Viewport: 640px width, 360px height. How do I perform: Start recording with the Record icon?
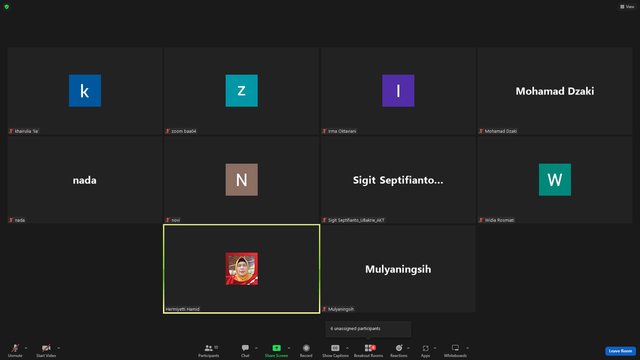pyautogui.click(x=306, y=348)
